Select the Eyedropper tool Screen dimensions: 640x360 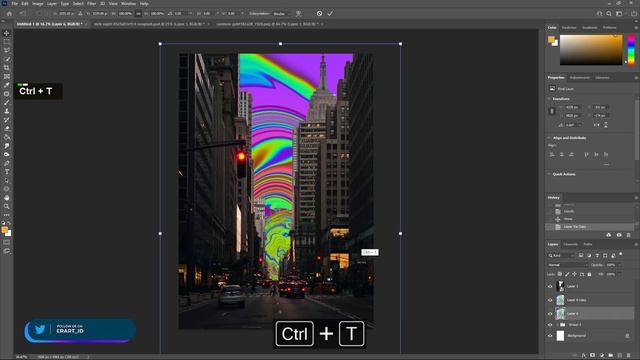point(7,85)
